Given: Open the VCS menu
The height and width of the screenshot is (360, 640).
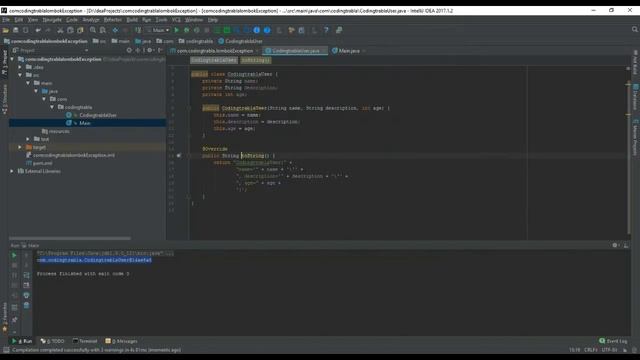Looking at the screenshot, I should click(x=176, y=20).
